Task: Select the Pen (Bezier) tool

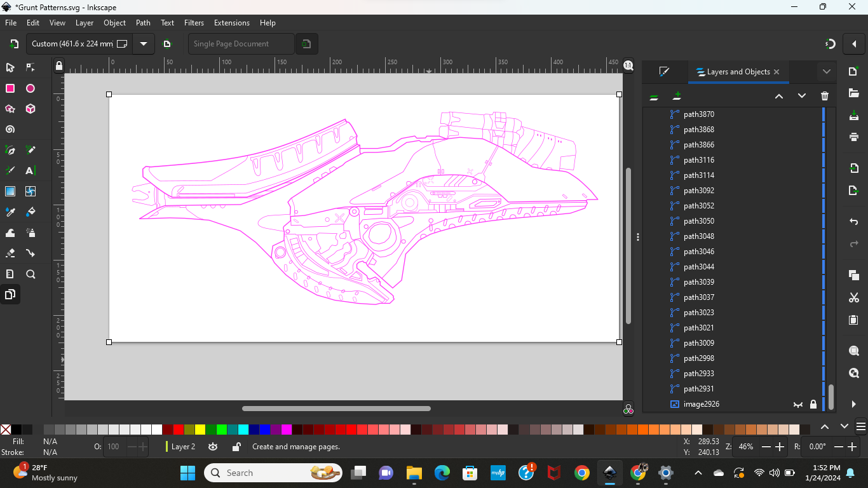Action: tap(10, 150)
